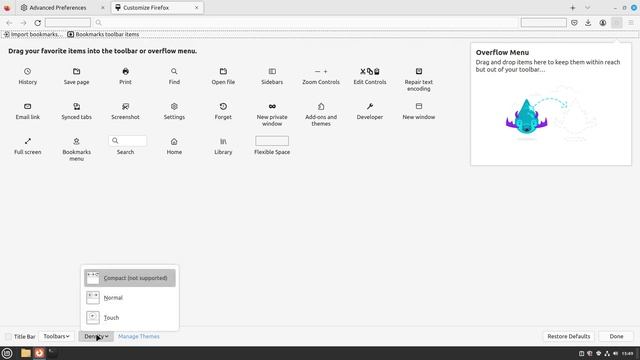Open a new tab with plus button
This screenshot has width=640, height=360.
click(573, 8)
